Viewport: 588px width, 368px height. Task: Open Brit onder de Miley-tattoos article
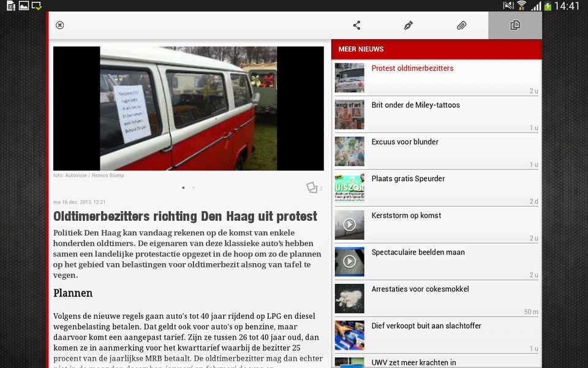click(x=437, y=115)
